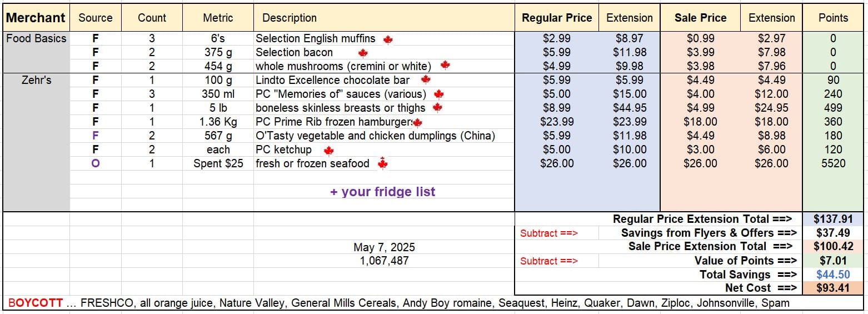Select the Regular Price column header

557,18
